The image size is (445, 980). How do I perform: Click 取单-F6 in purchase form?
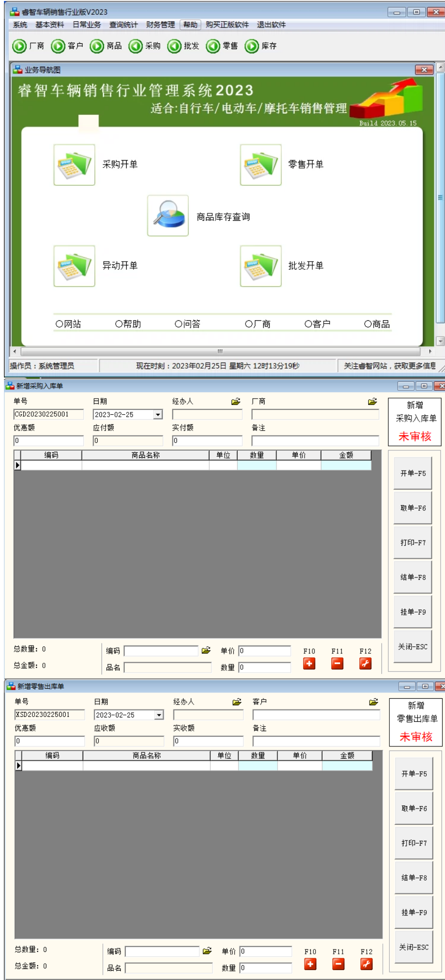[x=413, y=508]
